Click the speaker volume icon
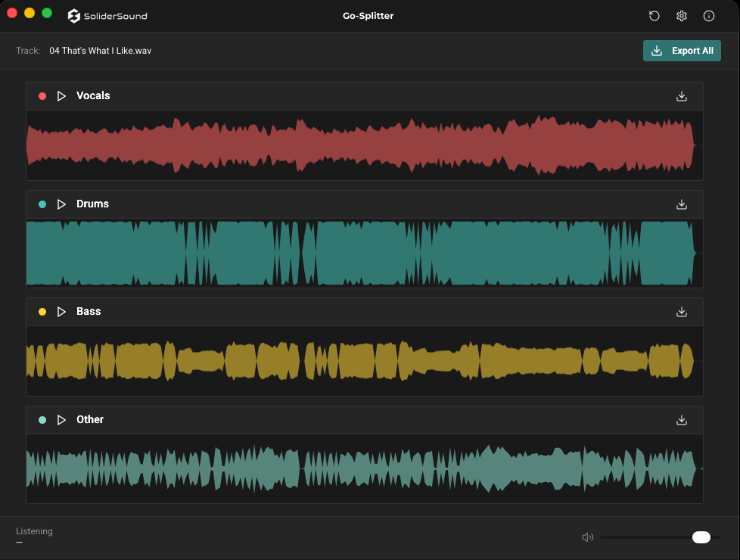Screen dimensions: 740x560 pyautogui.click(x=587, y=537)
